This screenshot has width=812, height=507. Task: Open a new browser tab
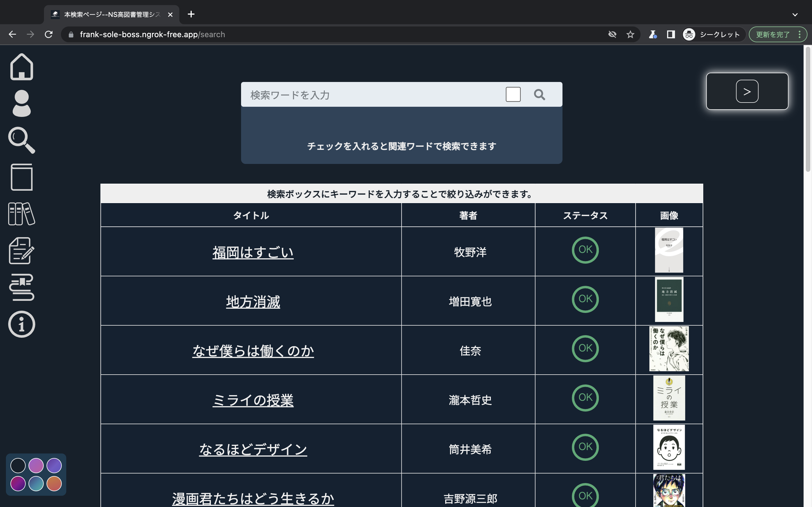(x=191, y=14)
